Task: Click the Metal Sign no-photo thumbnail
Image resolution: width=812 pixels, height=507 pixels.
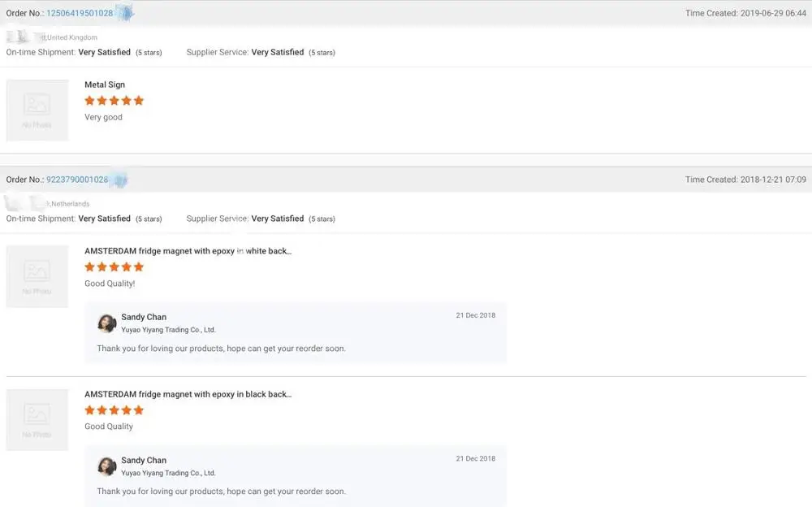Action: pos(37,110)
